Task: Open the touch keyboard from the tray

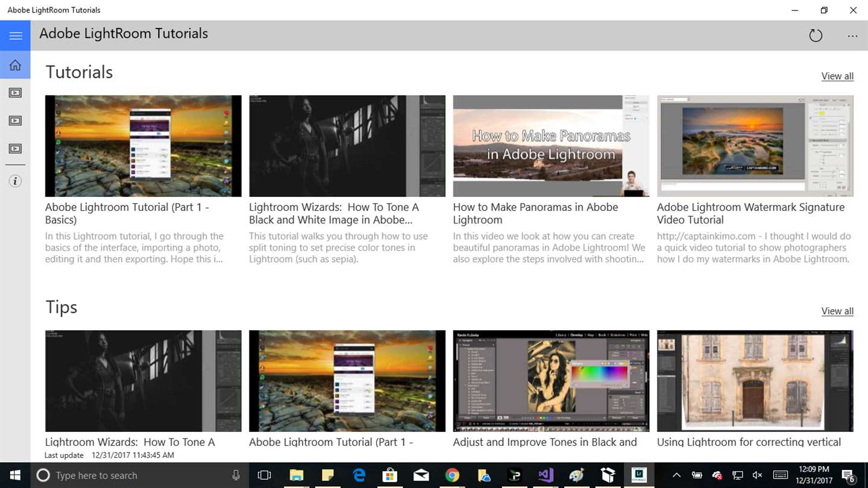Action: [x=781, y=475]
